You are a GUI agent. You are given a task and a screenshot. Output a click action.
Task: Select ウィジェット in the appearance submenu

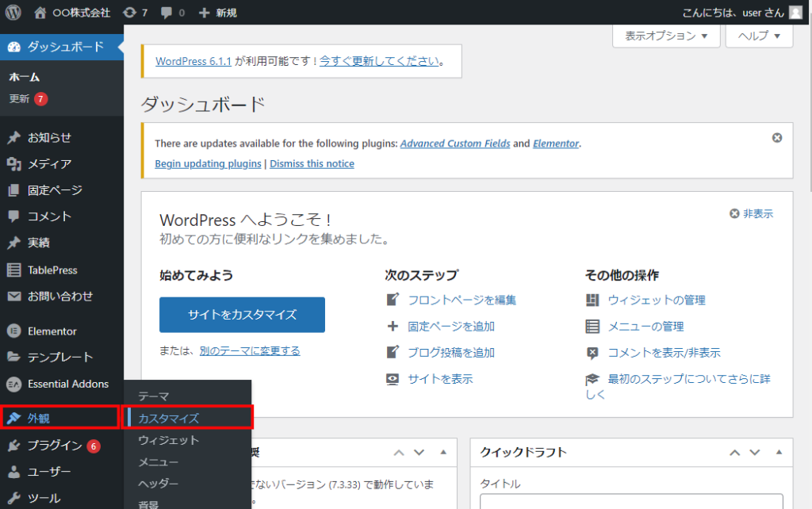click(168, 440)
